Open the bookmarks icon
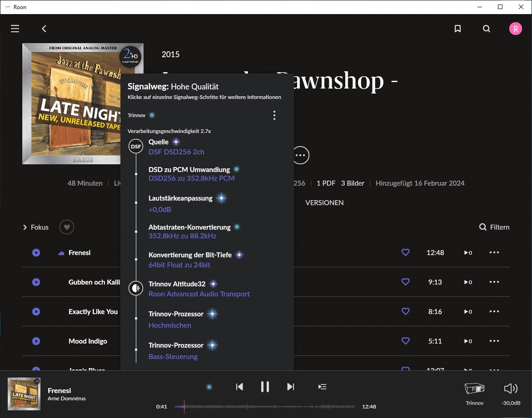This screenshot has width=532, height=418. [457, 29]
